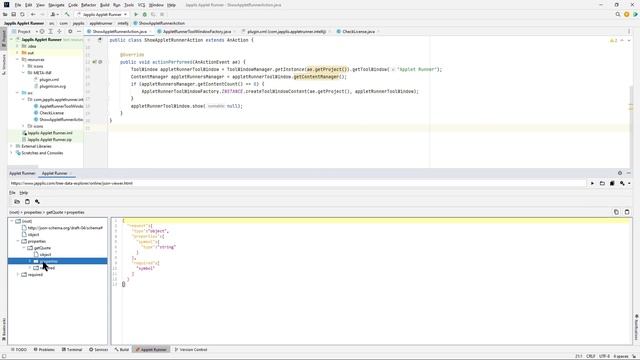
Task: Open the TODO tool window button
Action: [x=19, y=350]
